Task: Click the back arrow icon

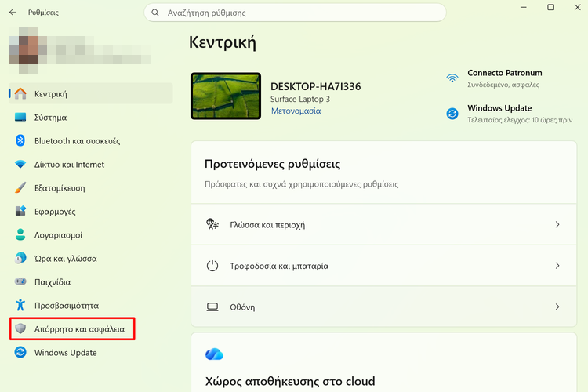Action: (13, 13)
